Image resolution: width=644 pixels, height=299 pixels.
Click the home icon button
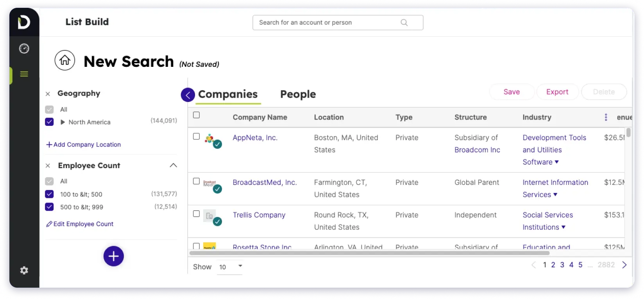65,60
